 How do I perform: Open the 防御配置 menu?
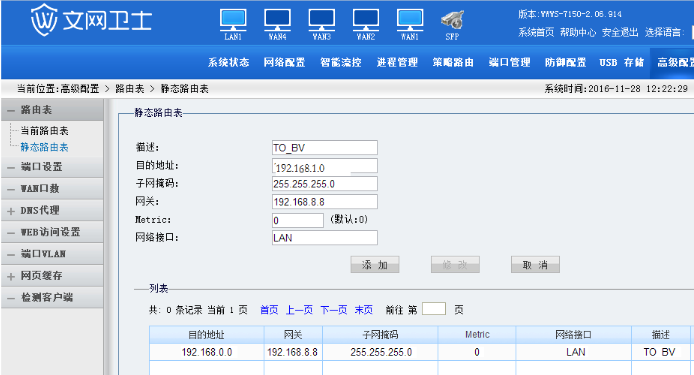click(566, 62)
